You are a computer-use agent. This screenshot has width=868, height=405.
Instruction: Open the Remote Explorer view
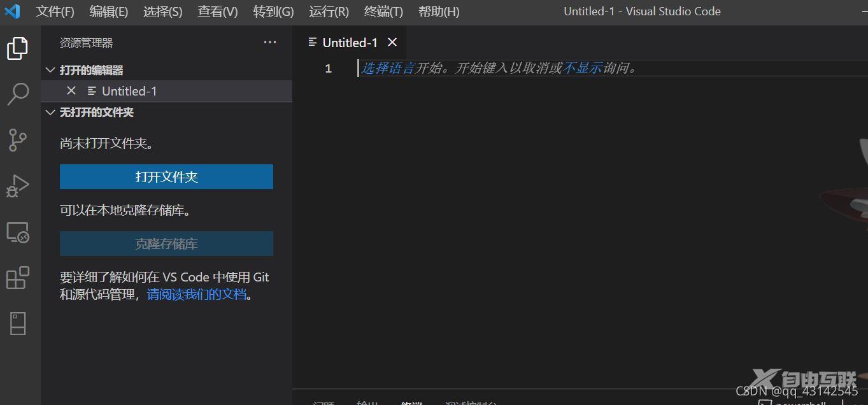pos(18,232)
